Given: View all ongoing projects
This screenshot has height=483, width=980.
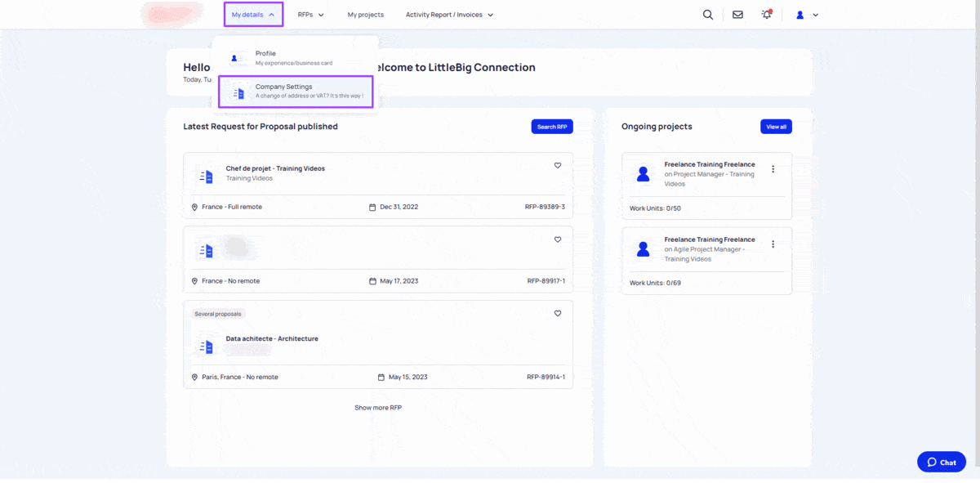Looking at the screenshot, I should (x=776, y=126).
